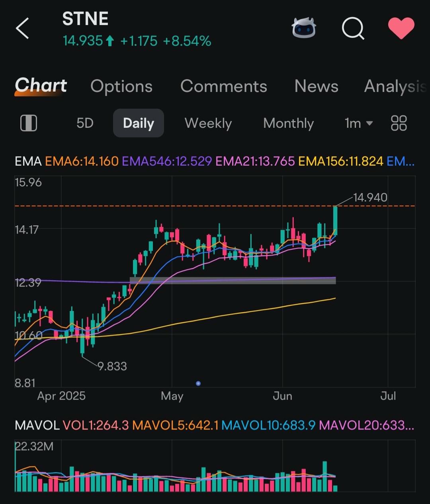Image resolution: width=430 pixels, height=504 pixels.
Task: Tap the 8.81 price axis label
Action: pyautogui.click(x=25, y=383)
